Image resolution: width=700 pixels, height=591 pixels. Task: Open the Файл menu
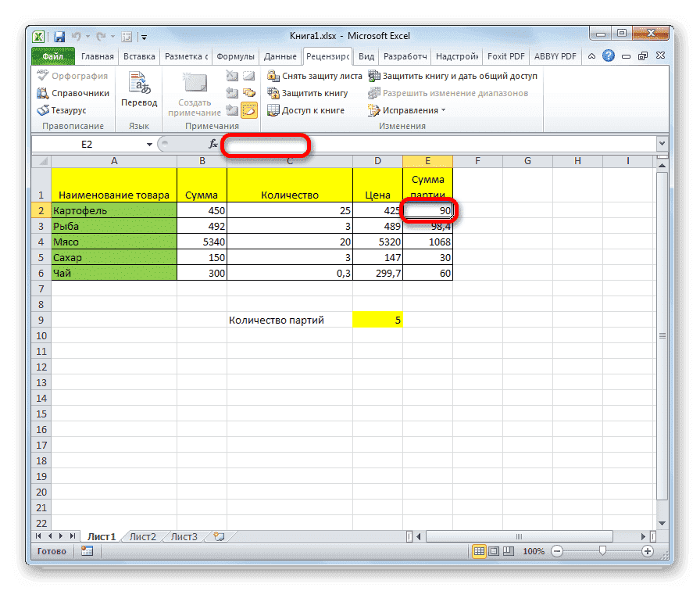(x=52, y=56)
